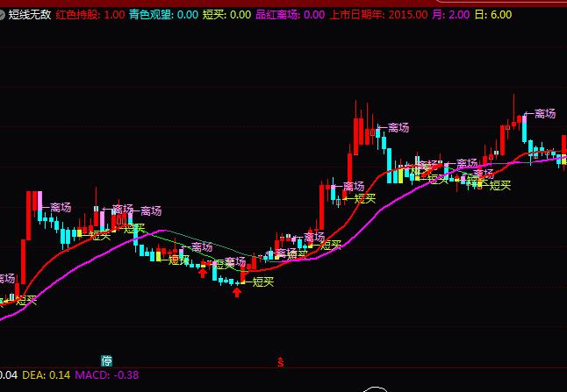Click the tall red candlestick at the highest peak

pos(355,132)
